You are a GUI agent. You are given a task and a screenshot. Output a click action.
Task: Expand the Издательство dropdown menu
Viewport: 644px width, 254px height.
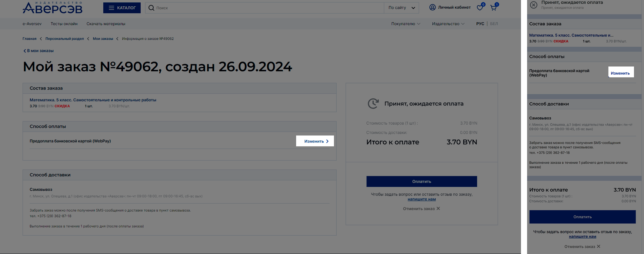[x=448, y=24]
